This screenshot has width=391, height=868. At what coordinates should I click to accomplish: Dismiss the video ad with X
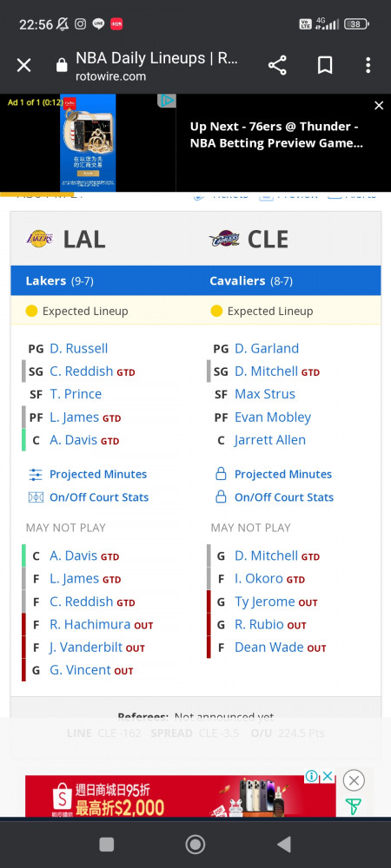(379, 105)
